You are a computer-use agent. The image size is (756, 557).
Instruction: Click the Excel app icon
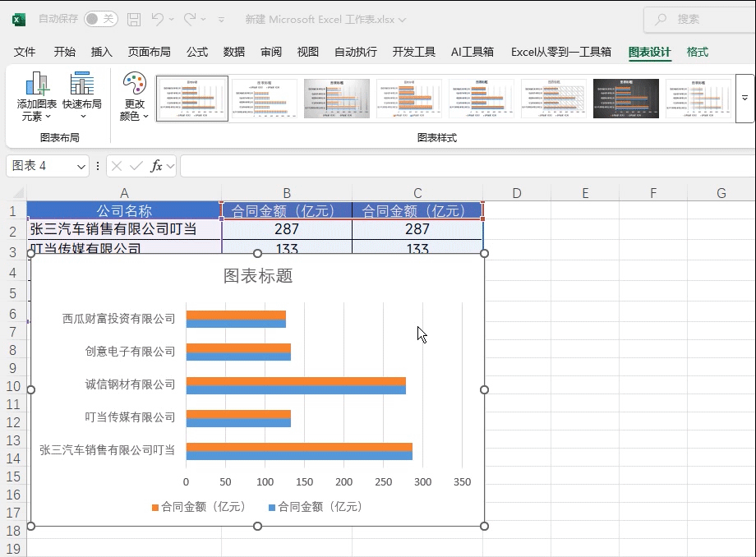19,19
